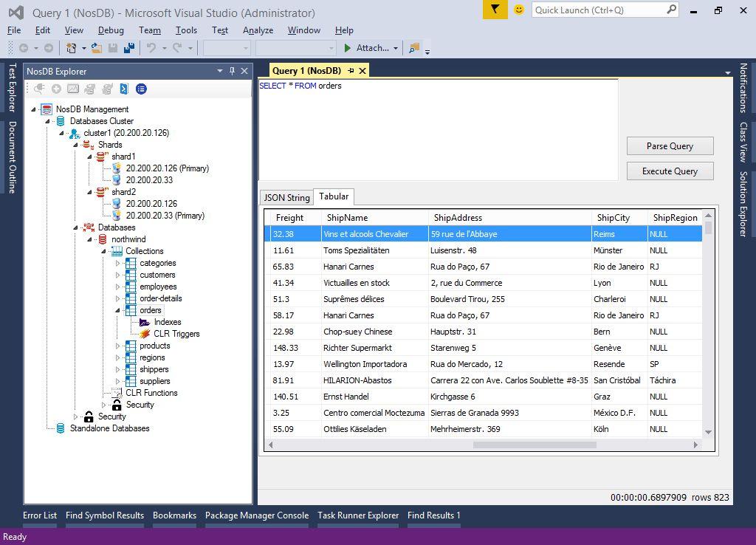Click the single-disk Save icon

coord(113,48)
